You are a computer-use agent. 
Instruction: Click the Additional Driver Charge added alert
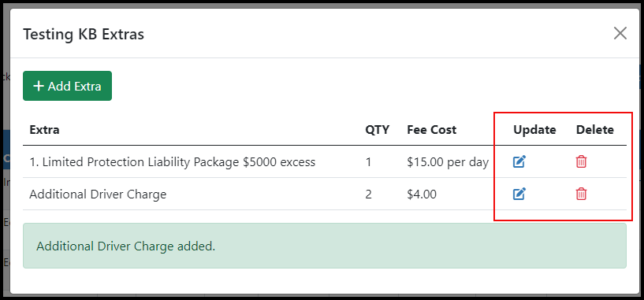[x=325, y=246]
